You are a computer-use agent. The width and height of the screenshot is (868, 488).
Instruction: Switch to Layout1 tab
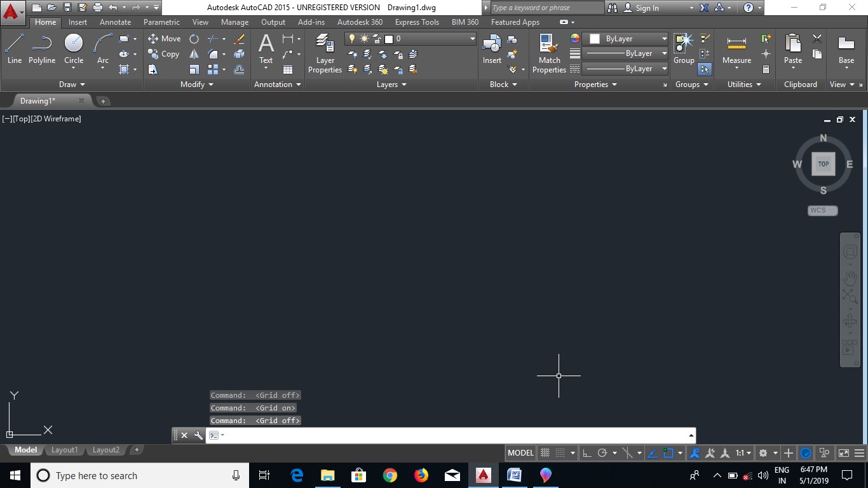click(64, 450)
